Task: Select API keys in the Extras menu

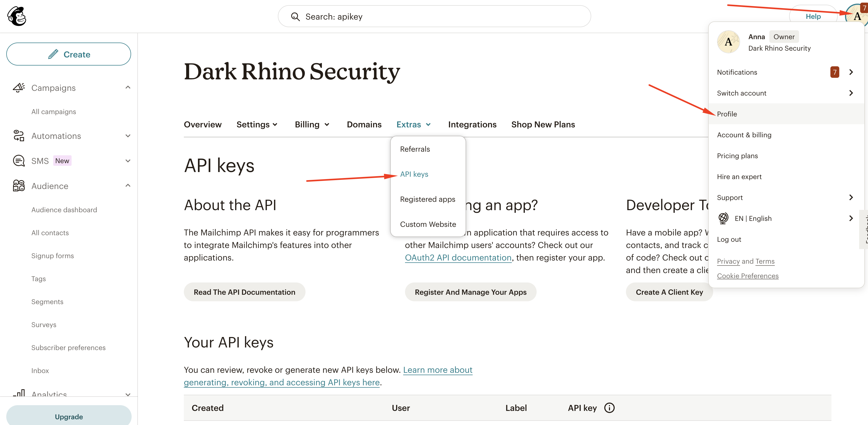Action: pyautogui.click(x=414, y=174)
